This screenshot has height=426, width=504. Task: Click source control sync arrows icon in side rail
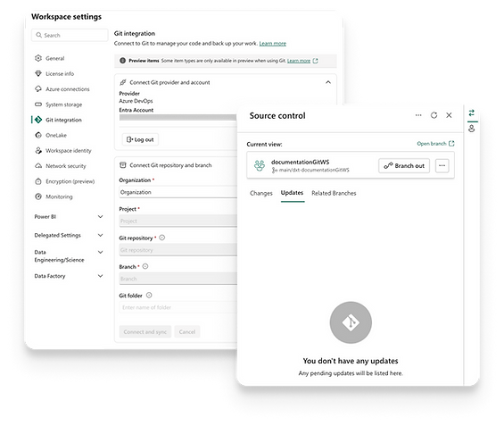[x=472, y=113]
